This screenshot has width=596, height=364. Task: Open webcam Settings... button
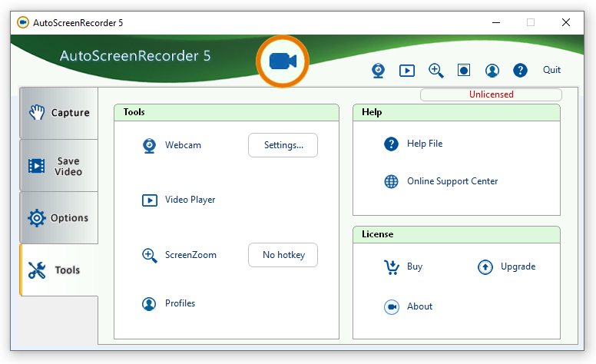(x=283, y=145)
